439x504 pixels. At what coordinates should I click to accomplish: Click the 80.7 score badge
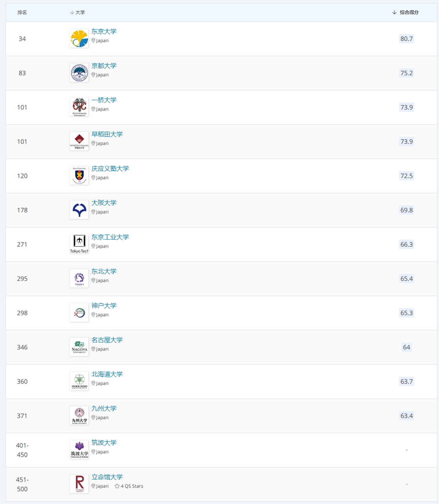(407, 39)
